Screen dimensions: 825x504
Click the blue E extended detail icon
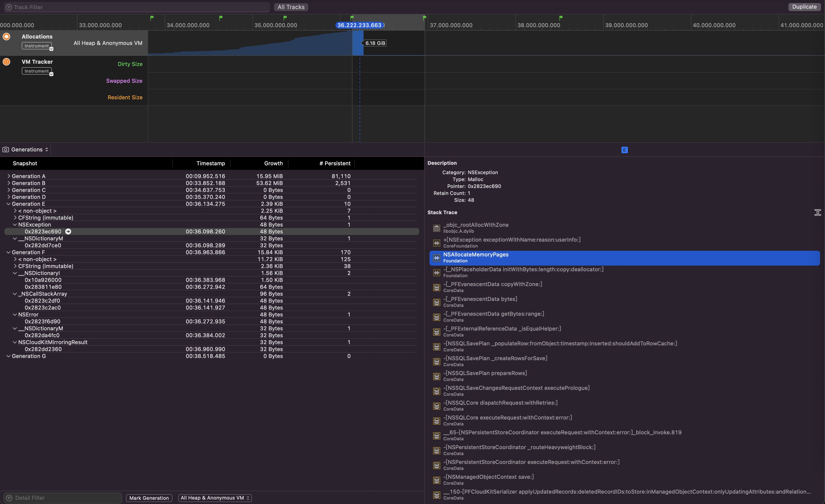pos(624,150)
